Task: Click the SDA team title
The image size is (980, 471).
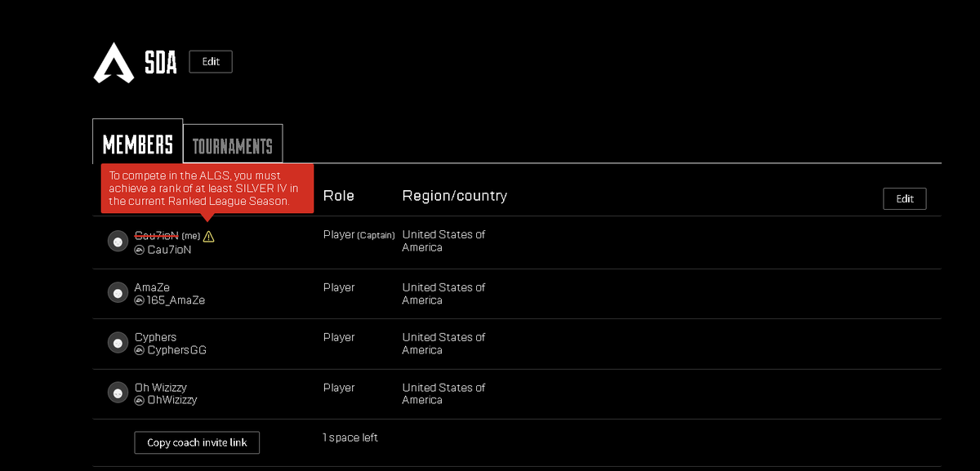Action: [161, 63]
